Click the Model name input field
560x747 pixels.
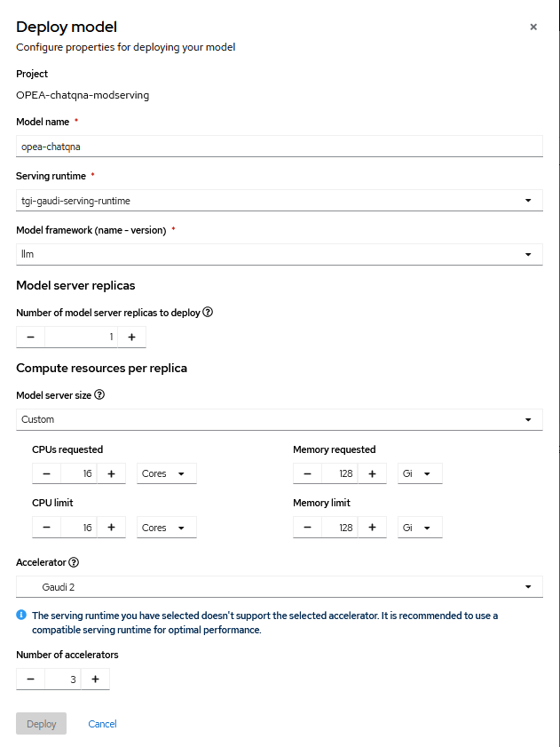click(x=280, y=147)
